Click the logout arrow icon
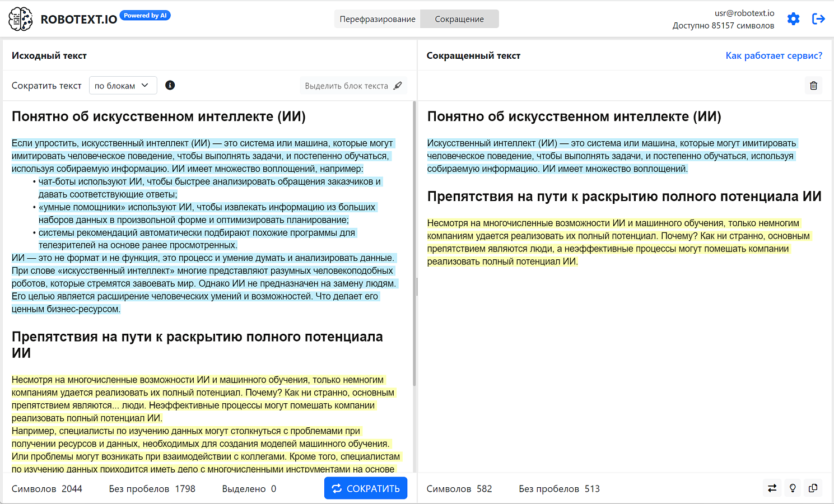The height and width of the screenshot is (504, 834). point(818,19)
